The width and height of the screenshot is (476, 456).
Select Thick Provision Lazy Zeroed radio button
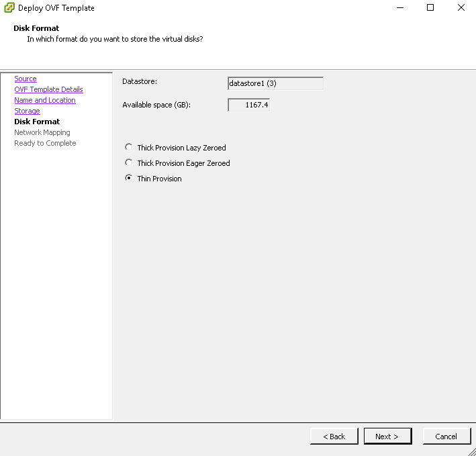129,148
